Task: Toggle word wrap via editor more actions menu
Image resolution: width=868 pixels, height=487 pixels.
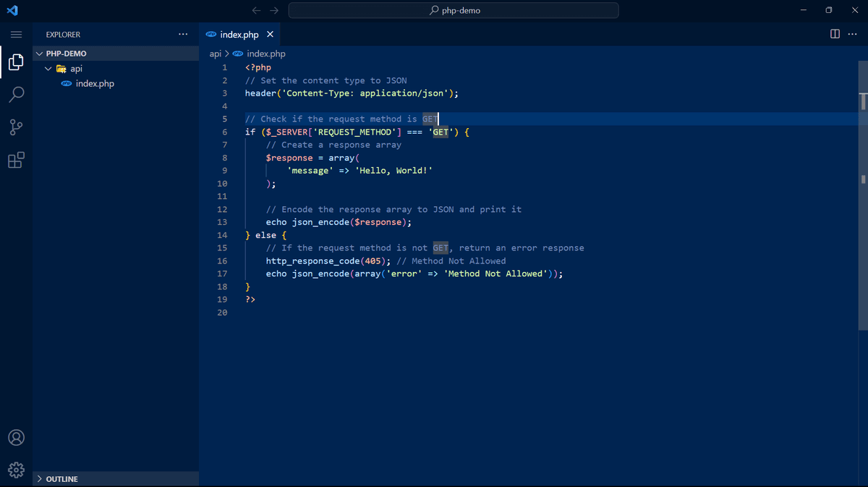Action: pyautogui.click(x=851, y=33)
